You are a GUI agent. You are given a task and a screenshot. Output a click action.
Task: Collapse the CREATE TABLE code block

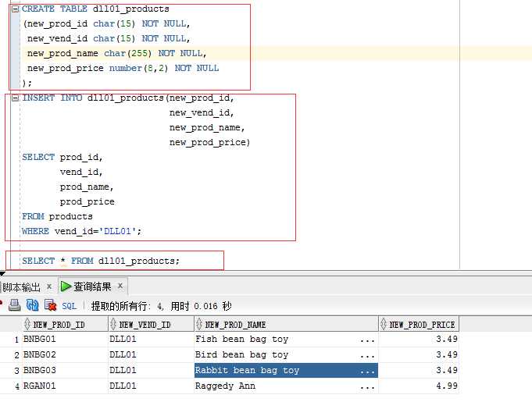point(16,9)
